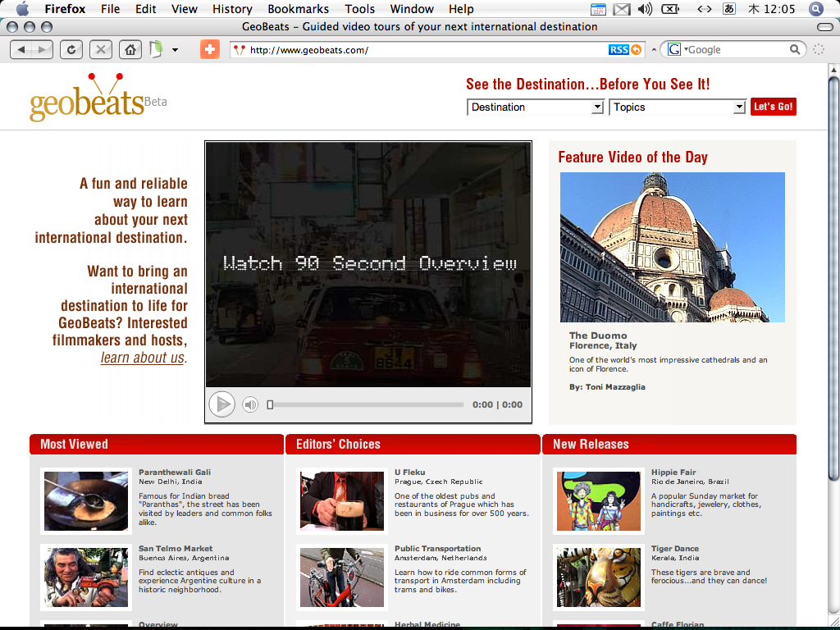This screenshot has width=840, height=630.
Task: Click the Paranthewali Gali frying pan thumbnail
Action: coord(85,501)
